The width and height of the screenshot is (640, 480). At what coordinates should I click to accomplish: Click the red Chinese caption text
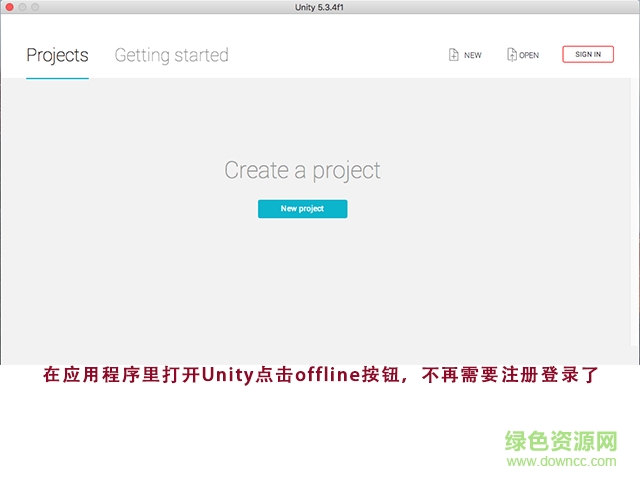click(320, 376)
